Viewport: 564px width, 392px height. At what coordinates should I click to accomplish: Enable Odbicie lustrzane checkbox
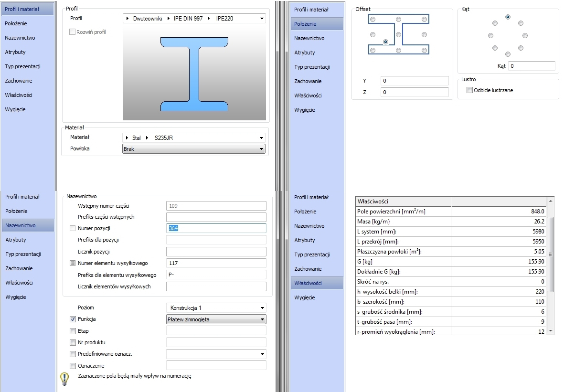469,90
